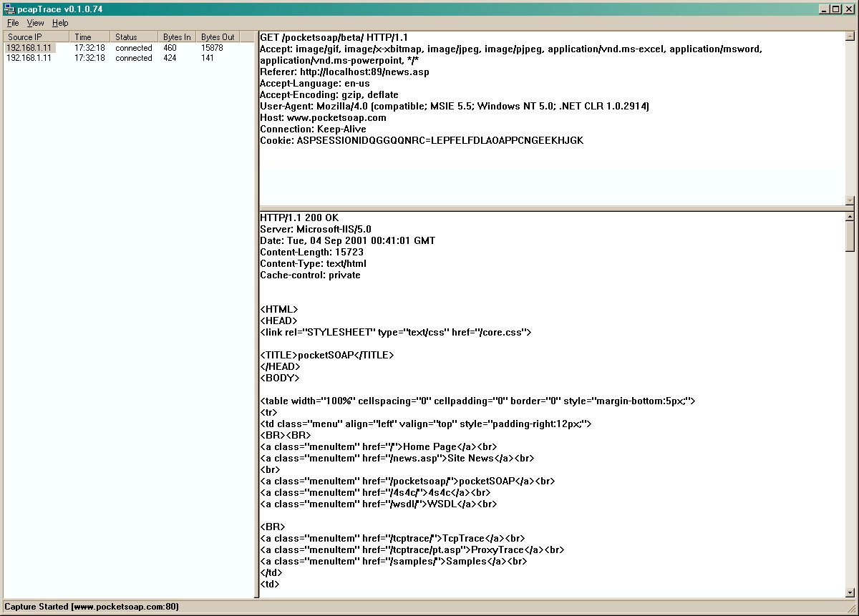Click the 15878 Bytes Out cell
Screen dimensions: 859x616
pyautogui.click(x=212, y=48)
